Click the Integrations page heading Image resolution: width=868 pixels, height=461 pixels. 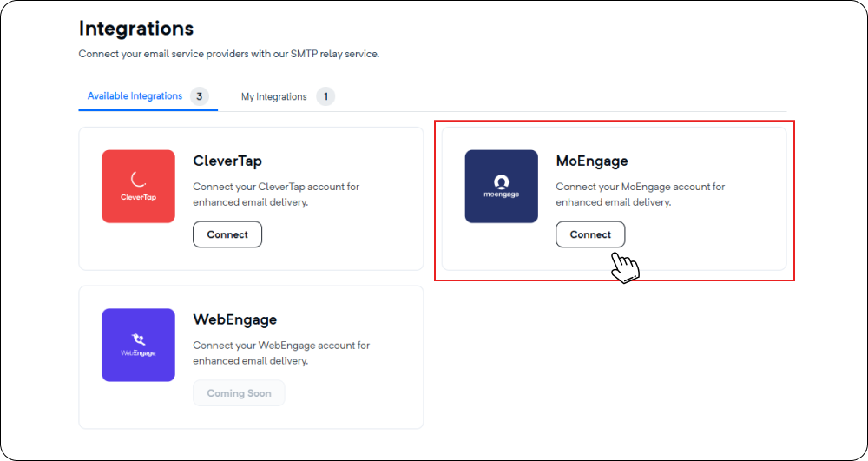point(136,29)
